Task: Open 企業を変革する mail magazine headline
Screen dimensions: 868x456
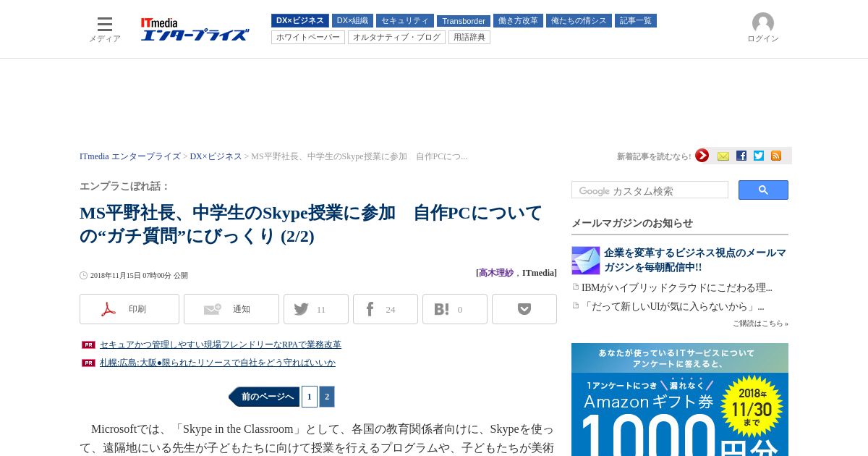Action: [695, 260]
